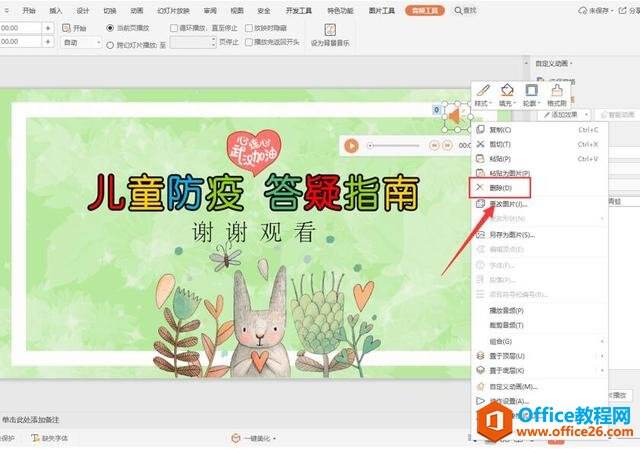Screen dimensions: 640x449
Task: Select the Play Across Slides radio button
Action: coord(110,45)
